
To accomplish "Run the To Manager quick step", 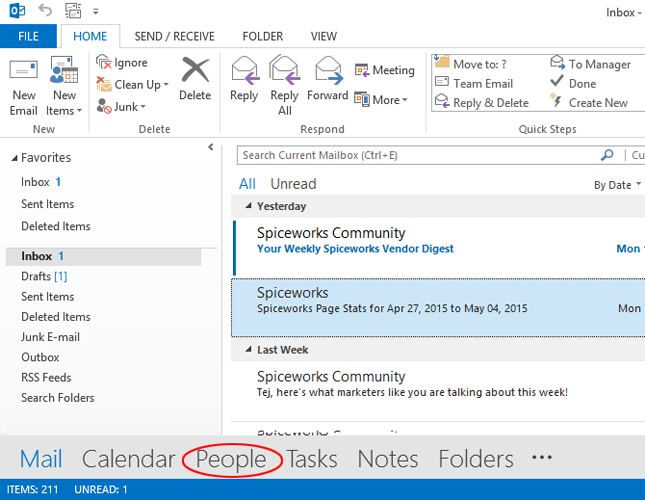I will pos(590,64).
